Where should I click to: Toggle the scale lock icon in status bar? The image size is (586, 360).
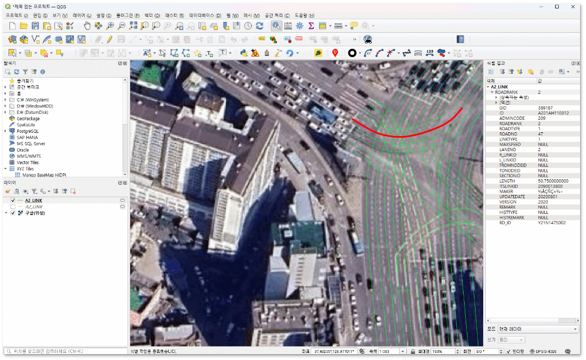(x=413, y=352)
